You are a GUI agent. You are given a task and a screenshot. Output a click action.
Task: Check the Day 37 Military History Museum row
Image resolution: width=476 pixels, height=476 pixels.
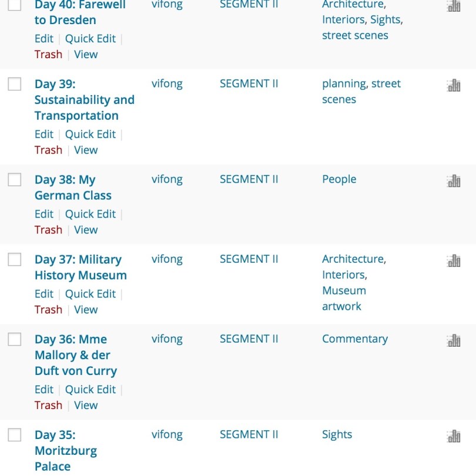[15, 260]
